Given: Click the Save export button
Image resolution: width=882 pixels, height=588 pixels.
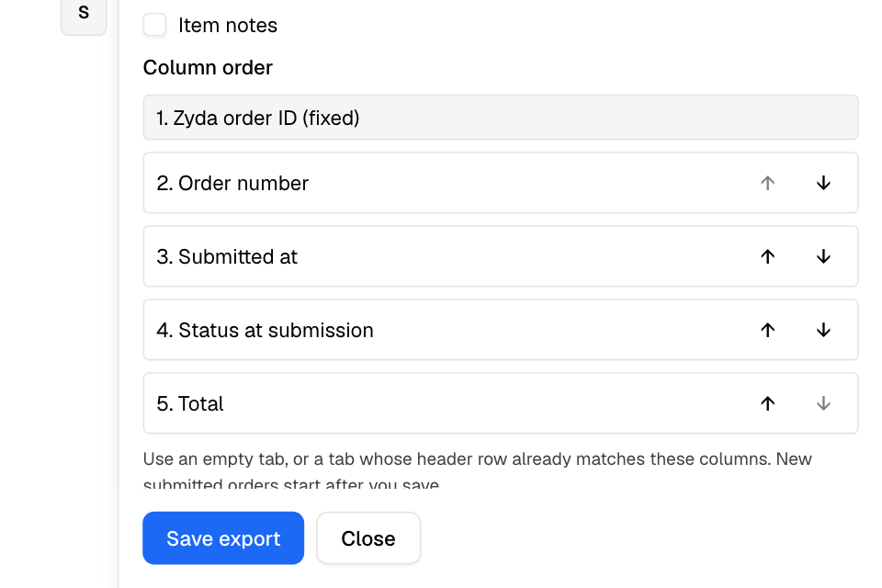Looking at the screenshot, I should pos(223,537).
